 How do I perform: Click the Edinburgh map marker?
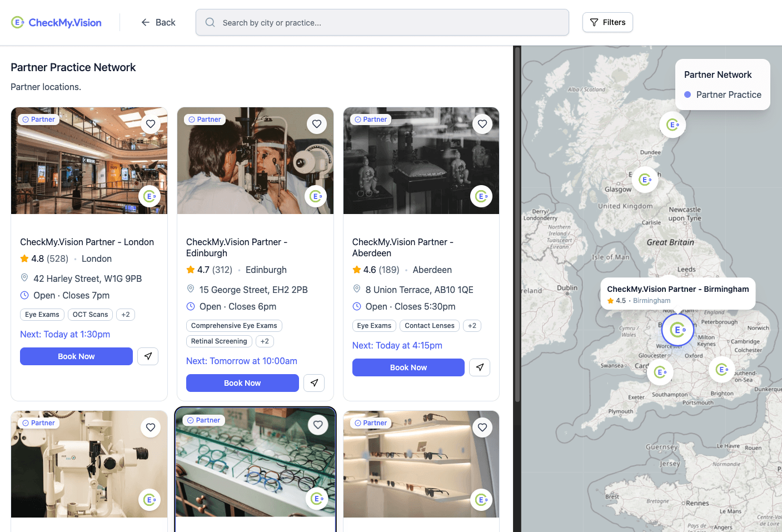(x=645, y=180)
